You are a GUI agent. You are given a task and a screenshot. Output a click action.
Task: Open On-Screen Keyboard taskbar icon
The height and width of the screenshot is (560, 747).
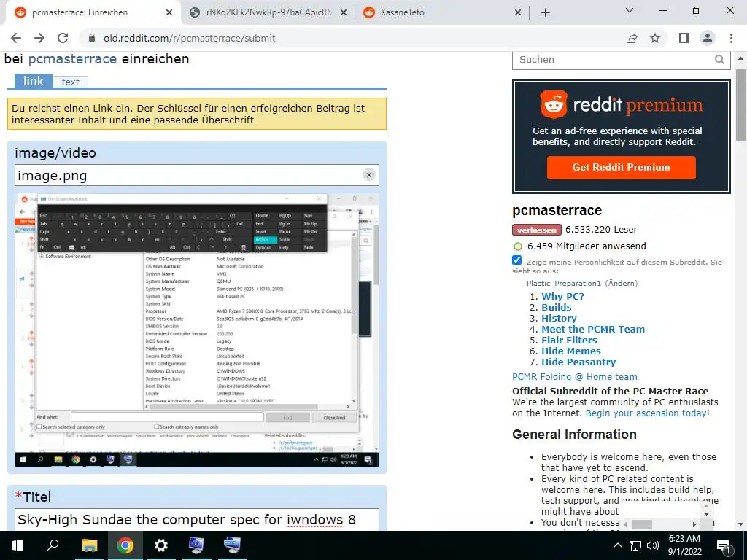(232, 545)
